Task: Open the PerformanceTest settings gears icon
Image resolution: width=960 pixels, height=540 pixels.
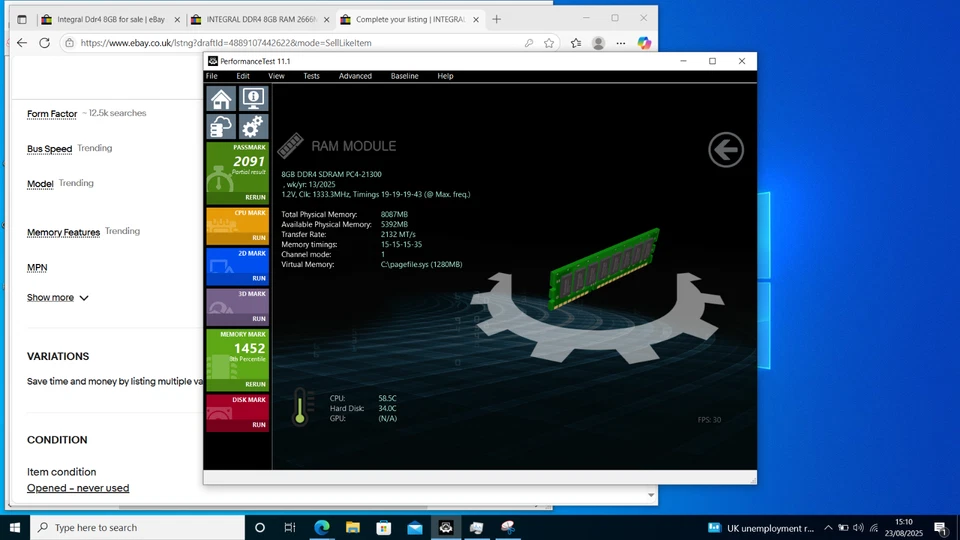Action: (253, 127)
